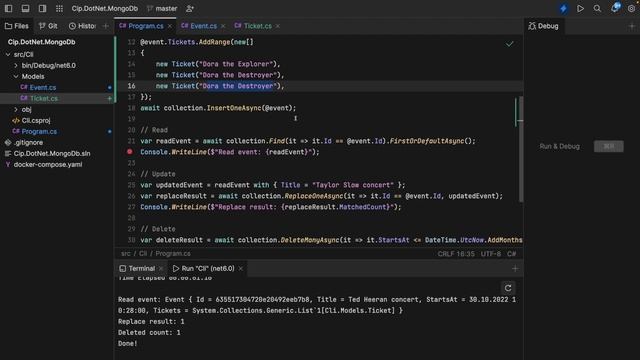
Task: Click the Program.cs breadcrumb segment
Action: [x=173, y=253]
